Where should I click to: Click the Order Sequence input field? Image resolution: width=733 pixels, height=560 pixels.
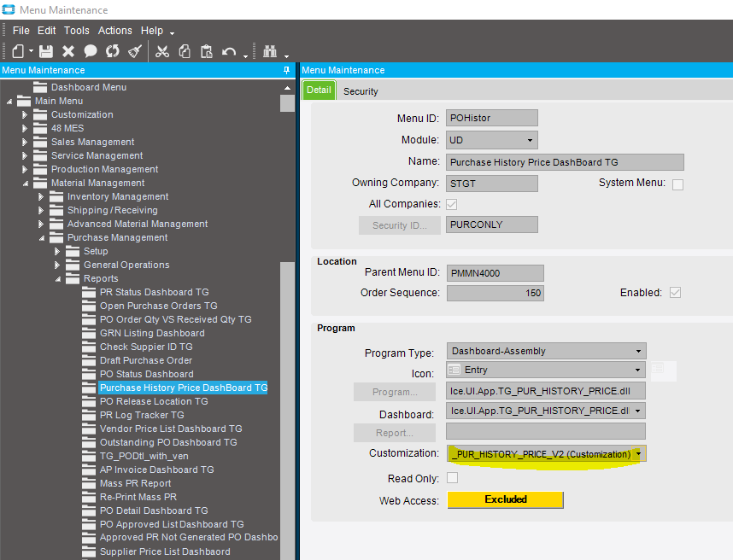tap(495, 293)
